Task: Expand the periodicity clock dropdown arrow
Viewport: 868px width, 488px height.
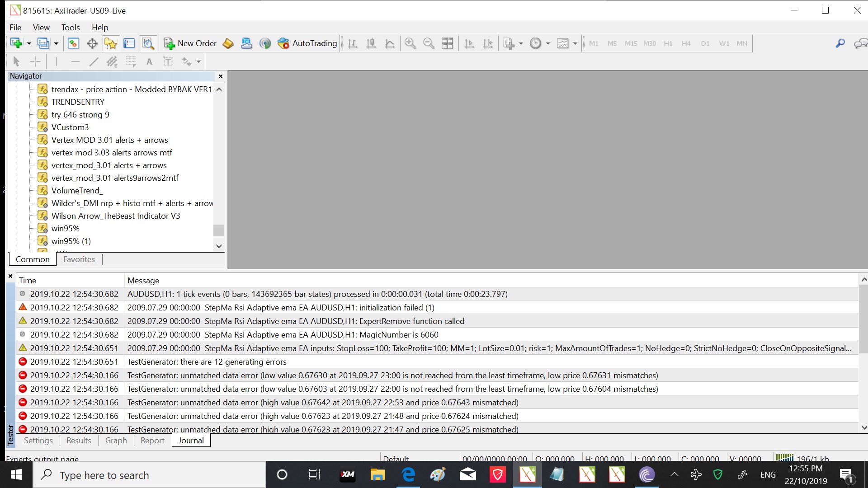Action: [548, 44]
